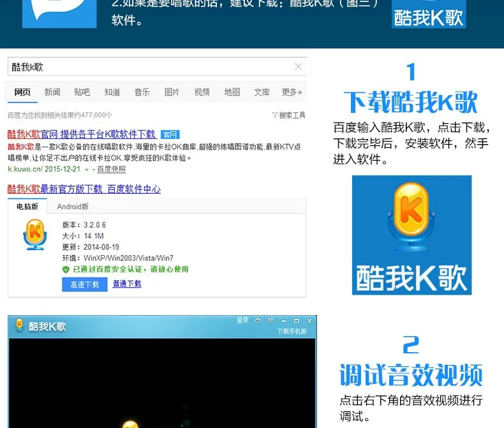Click the green safety shield icon

(66, 269)
